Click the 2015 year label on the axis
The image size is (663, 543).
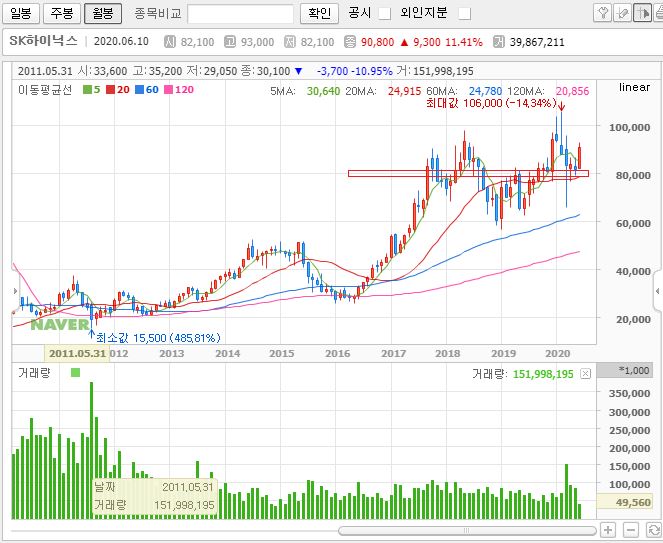tap(282, 354)
